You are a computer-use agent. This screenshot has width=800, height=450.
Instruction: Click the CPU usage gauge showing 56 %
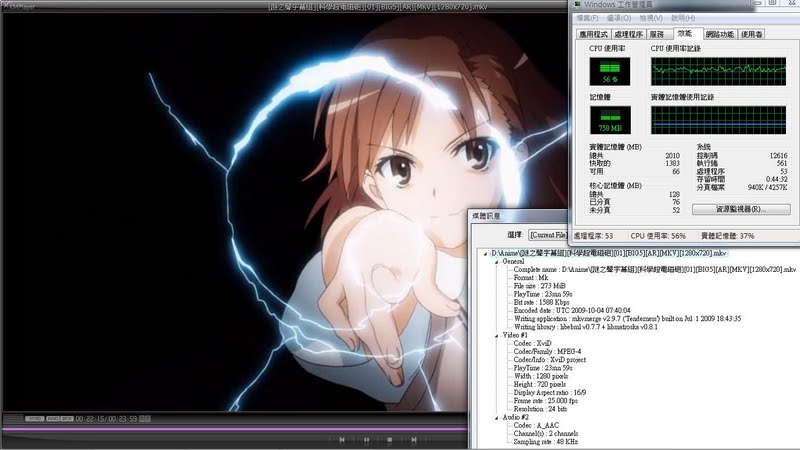[x=610, y=71]
